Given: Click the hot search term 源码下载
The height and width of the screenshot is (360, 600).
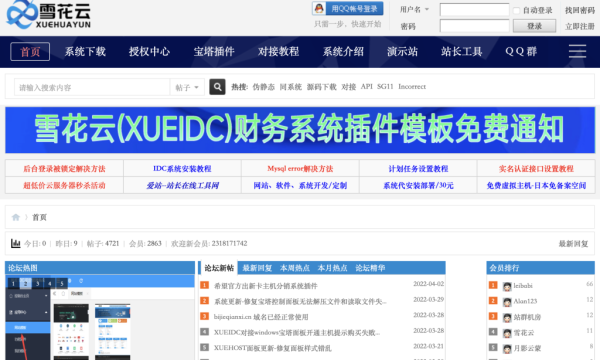Looking at the screenshot, I should coord(321,87).
